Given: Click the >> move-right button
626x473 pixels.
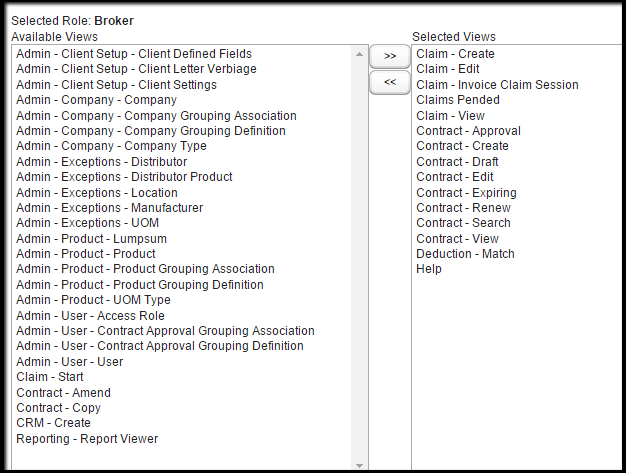Looking at the screenshot, I should click(x=389, y=56).
